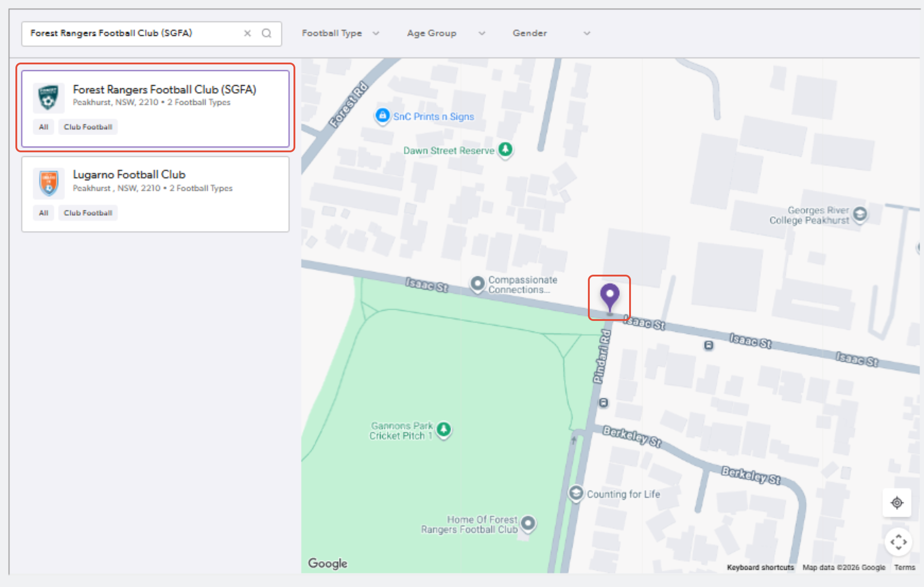The image size is (924, 587).
Task: Click the my-location crosshair map button
Action: click(x=897, y=503)
